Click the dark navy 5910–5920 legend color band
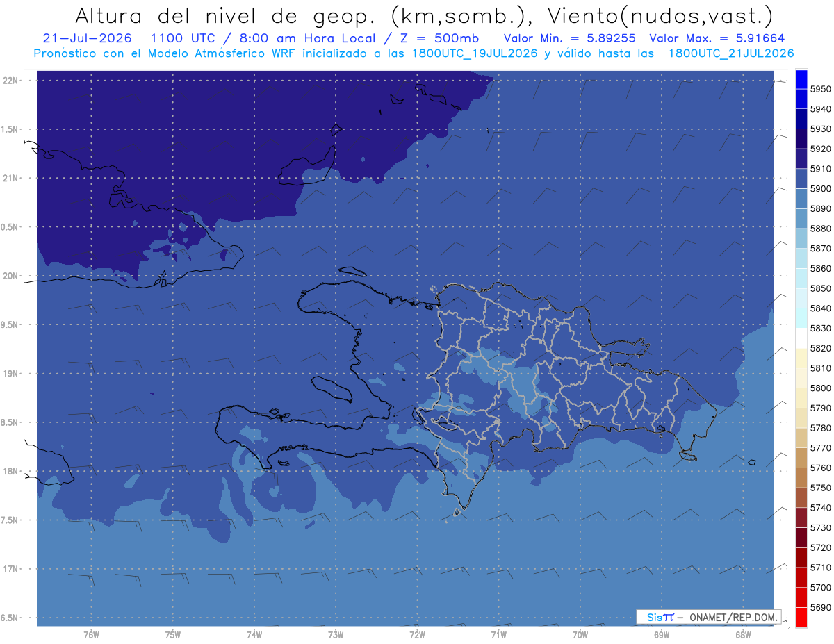 801,159
